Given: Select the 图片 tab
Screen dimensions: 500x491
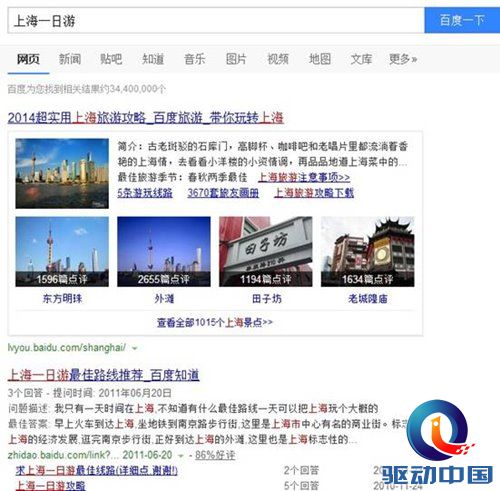Looking at the screenshot, I should (x=236, y=59).
